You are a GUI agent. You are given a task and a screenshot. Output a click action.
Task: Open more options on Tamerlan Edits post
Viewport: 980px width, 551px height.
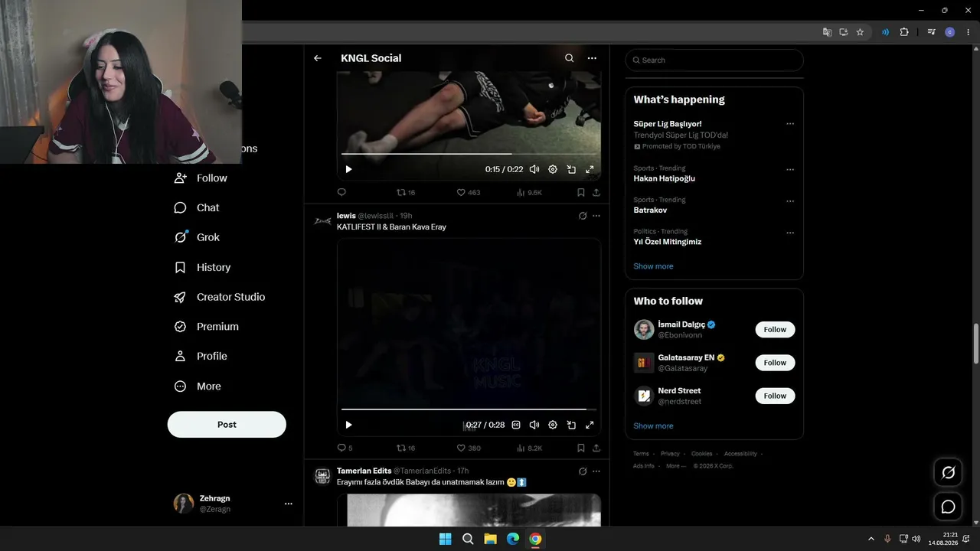click(x=596, y=471)
